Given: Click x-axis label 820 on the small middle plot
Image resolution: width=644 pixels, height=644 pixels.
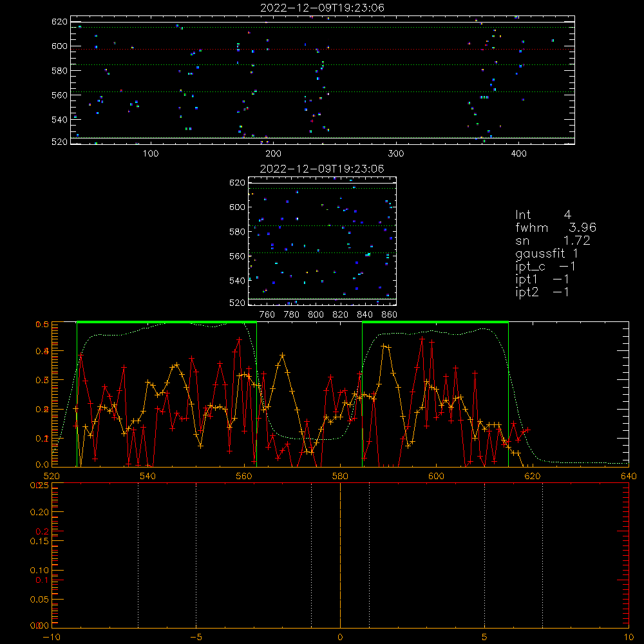Looking at the screenshot, I should point(341,315).
